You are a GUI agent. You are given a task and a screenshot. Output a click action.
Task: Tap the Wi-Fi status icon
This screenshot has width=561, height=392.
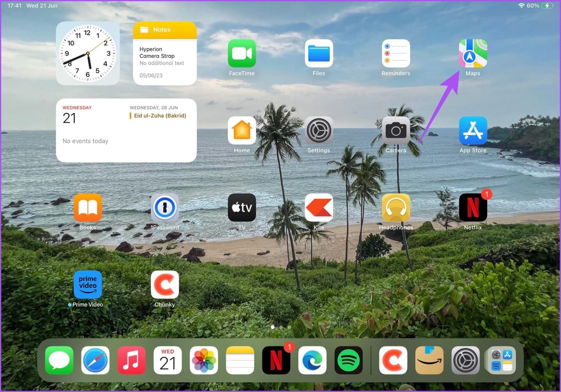[521, 5]
